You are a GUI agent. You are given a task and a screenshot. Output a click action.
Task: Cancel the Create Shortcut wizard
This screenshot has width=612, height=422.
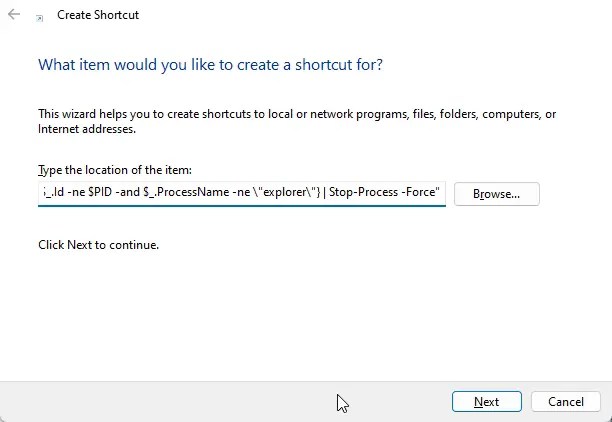(x=566, y=402)
